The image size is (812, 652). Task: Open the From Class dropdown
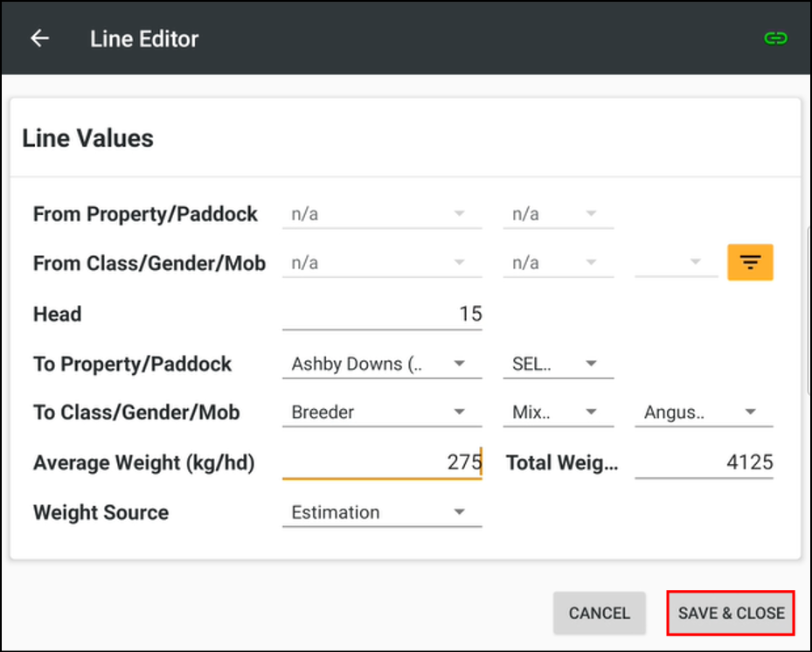click(x=381, y=263)
